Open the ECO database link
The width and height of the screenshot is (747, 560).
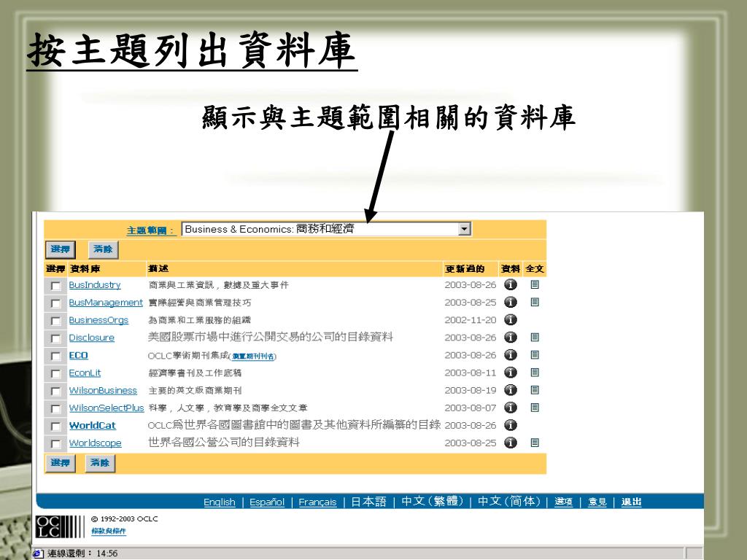pos(78,355)
